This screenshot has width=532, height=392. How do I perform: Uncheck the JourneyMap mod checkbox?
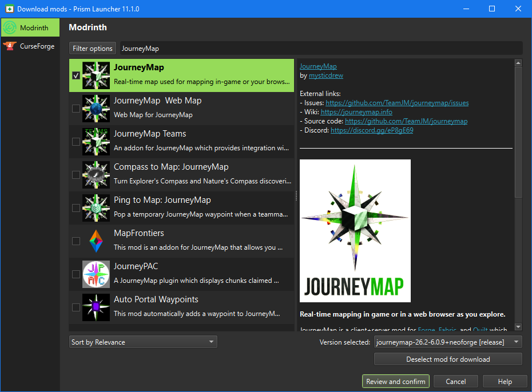click(x=76, y=75)
